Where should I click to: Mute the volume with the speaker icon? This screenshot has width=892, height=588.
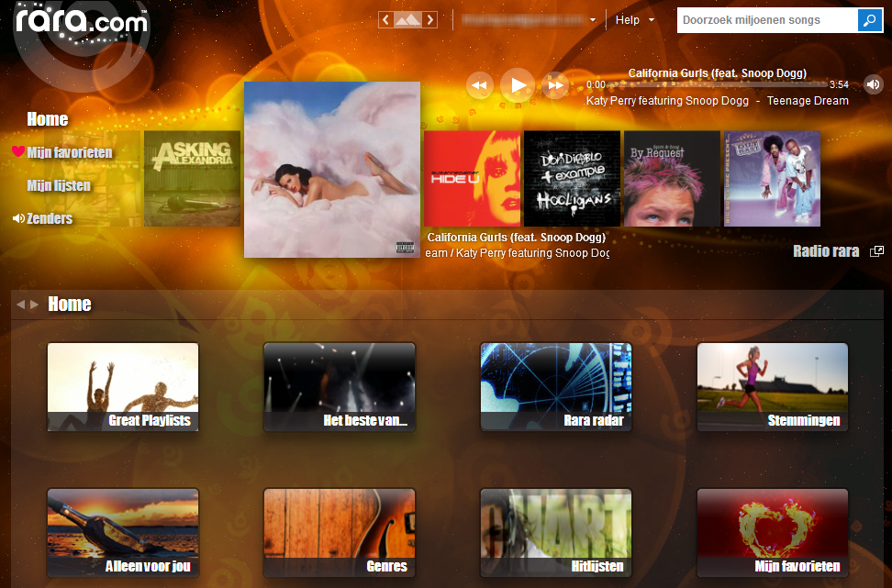873,84
